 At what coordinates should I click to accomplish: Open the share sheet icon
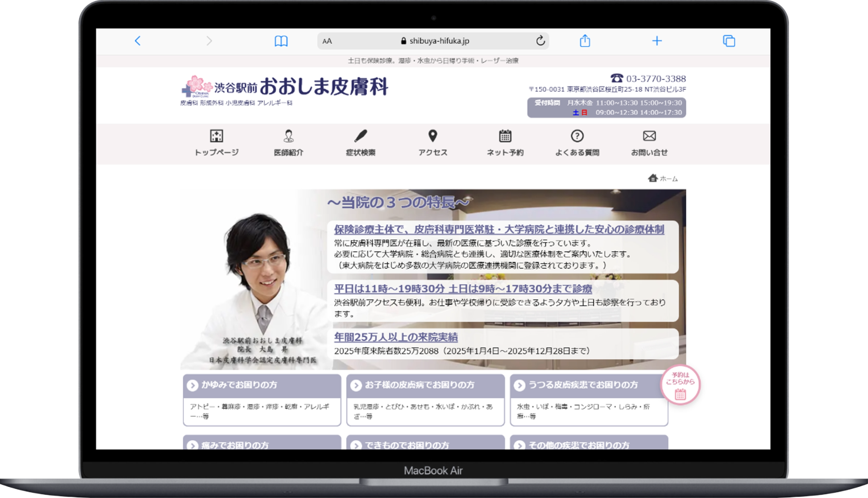coord(585,41)
